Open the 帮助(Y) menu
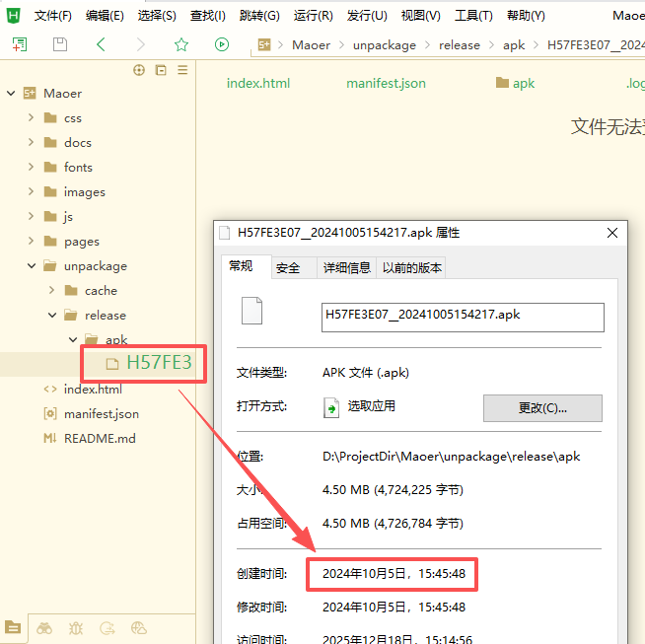645x644 pixels. coord(526,16)
